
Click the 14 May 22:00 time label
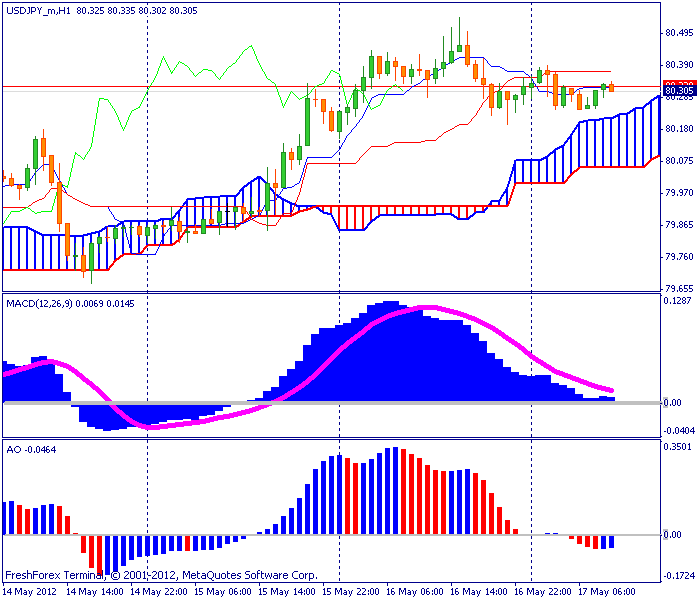(x=159, y=592)
